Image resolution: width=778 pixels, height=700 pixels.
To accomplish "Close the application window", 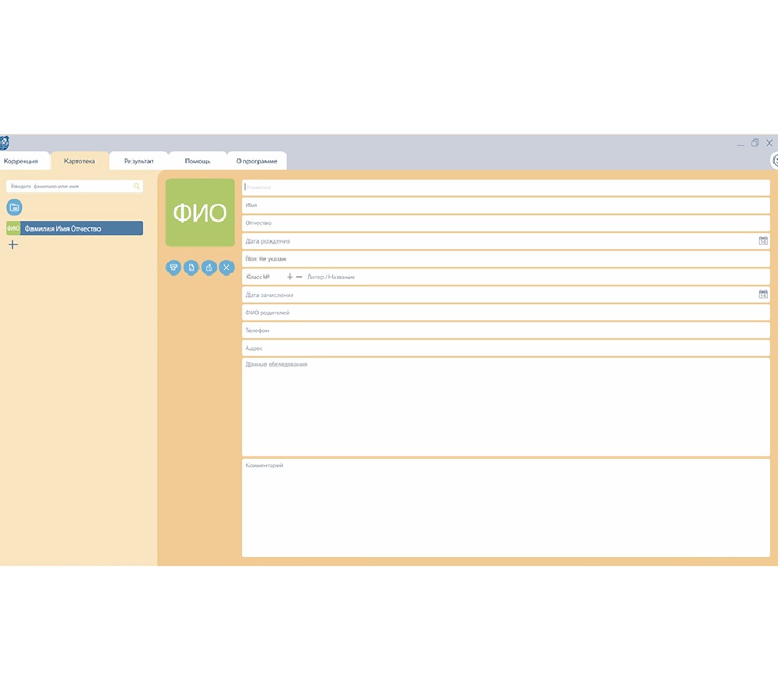I will (769, 143).
